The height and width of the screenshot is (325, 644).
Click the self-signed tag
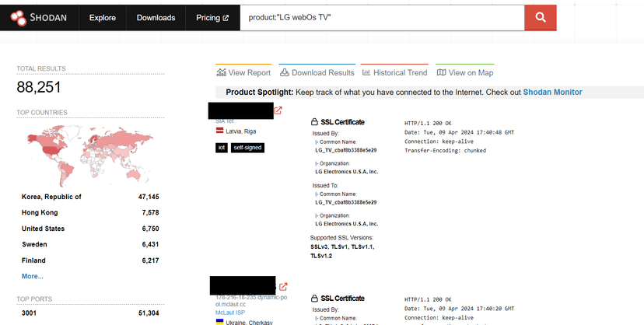[247, 148]
